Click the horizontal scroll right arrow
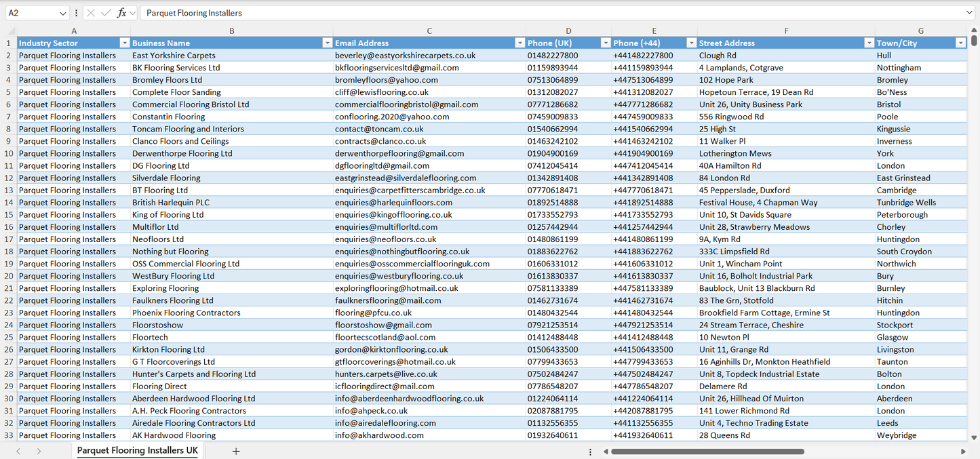The width and height of the screenshot is (980, 459). (963, 451)
